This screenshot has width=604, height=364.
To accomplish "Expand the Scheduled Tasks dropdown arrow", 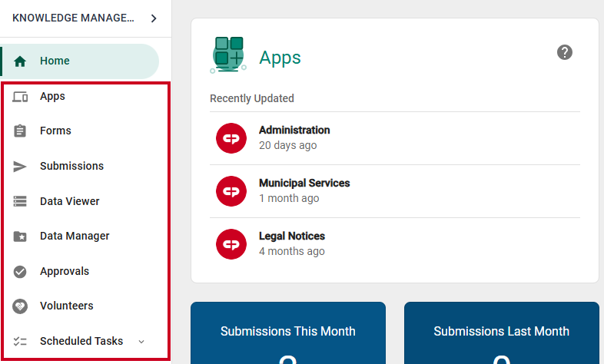I will tap(141, 342).
